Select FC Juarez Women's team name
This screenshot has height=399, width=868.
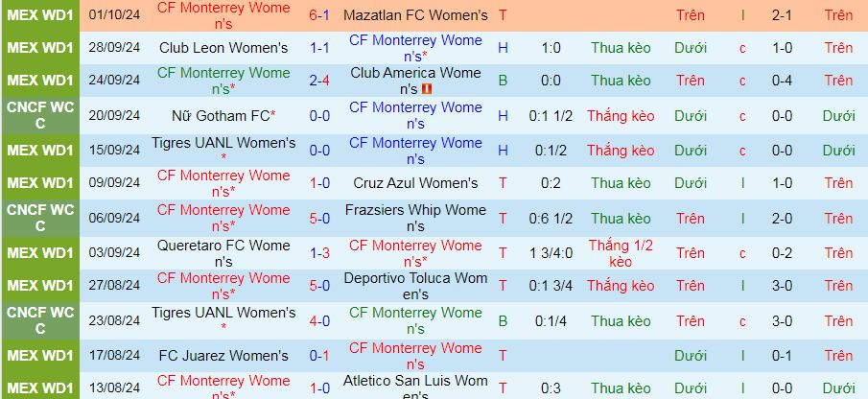[x=223, y=355]
